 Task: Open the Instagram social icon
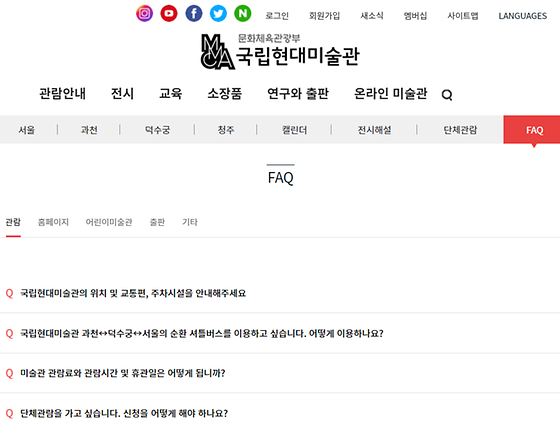(145, 14)
